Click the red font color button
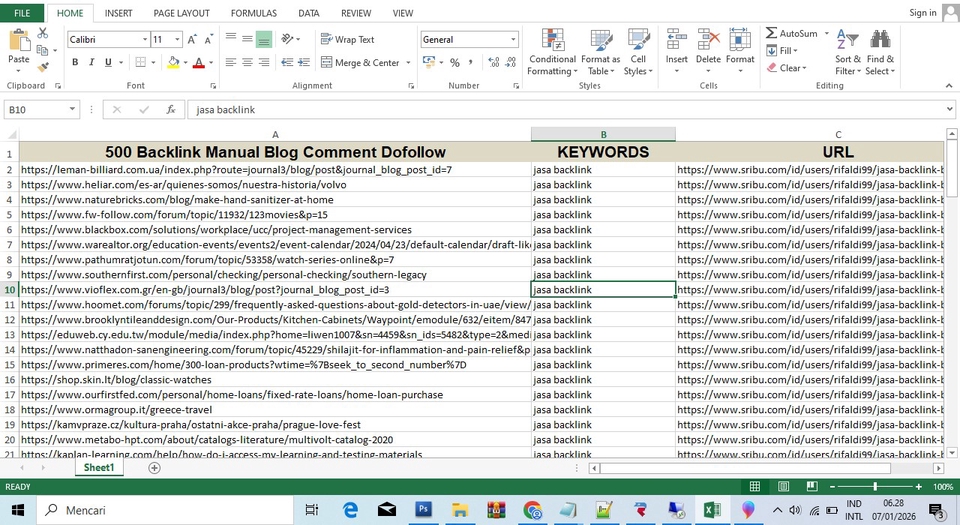960x525 pixels. click(198, 62)
